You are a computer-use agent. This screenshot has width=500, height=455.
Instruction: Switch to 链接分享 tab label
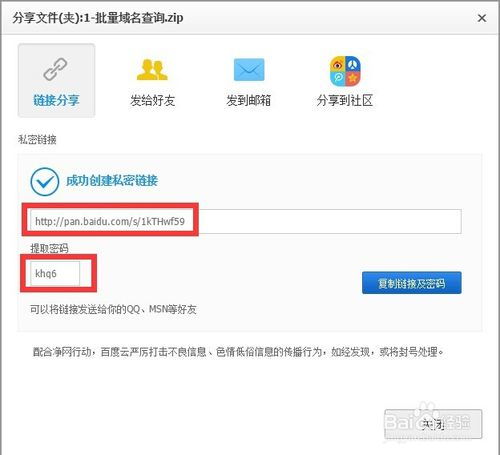coord(56,100)
